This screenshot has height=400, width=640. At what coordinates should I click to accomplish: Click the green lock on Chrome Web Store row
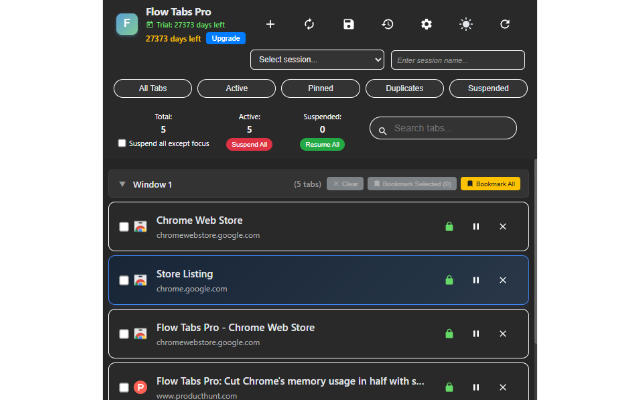point(449,227)
